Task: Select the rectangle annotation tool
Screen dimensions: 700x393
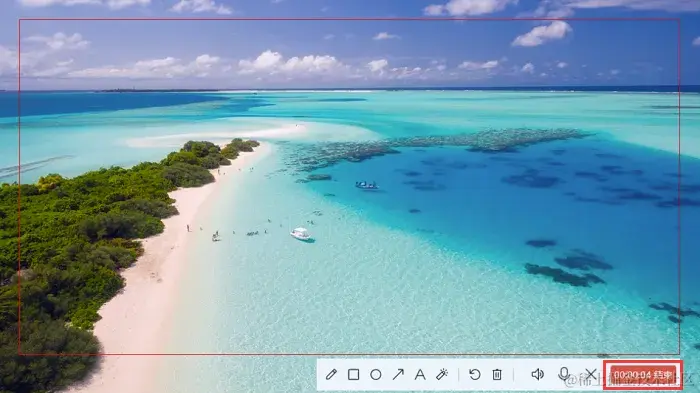Action: [x=354, y=374]
